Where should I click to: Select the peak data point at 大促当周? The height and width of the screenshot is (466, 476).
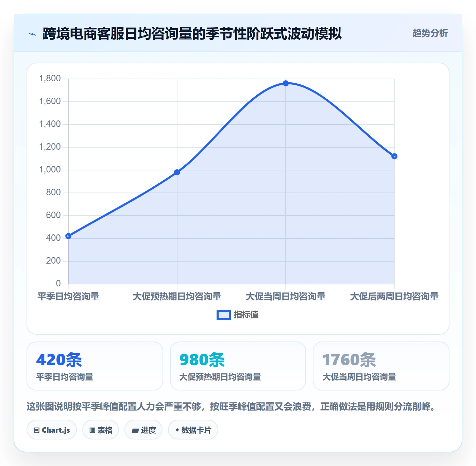tap(286, 83)
